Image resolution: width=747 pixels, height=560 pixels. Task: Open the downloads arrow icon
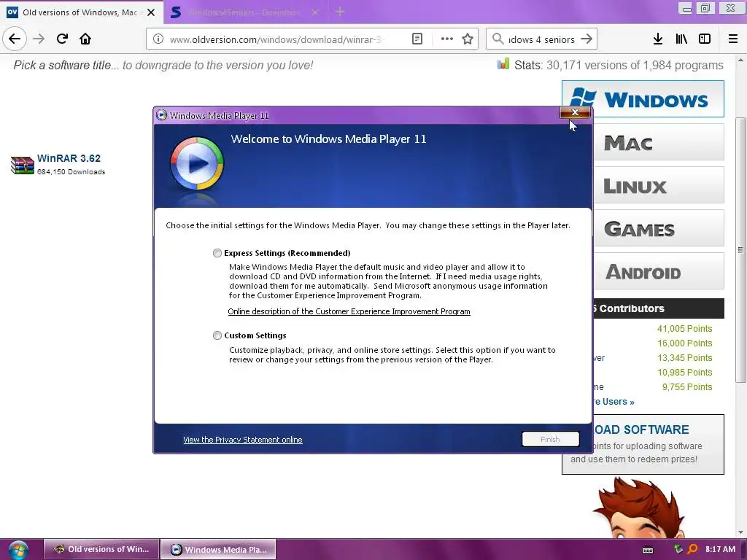(658, 39)
